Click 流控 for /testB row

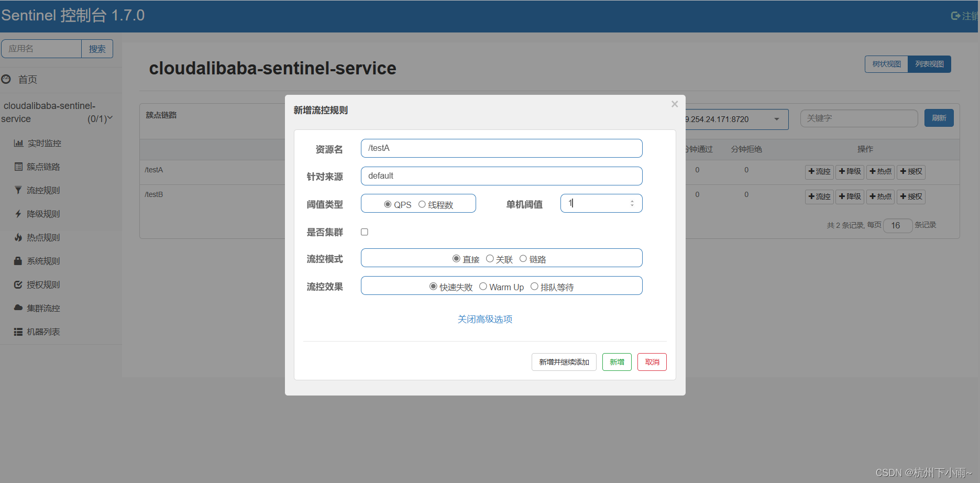(x=819, y=196)
